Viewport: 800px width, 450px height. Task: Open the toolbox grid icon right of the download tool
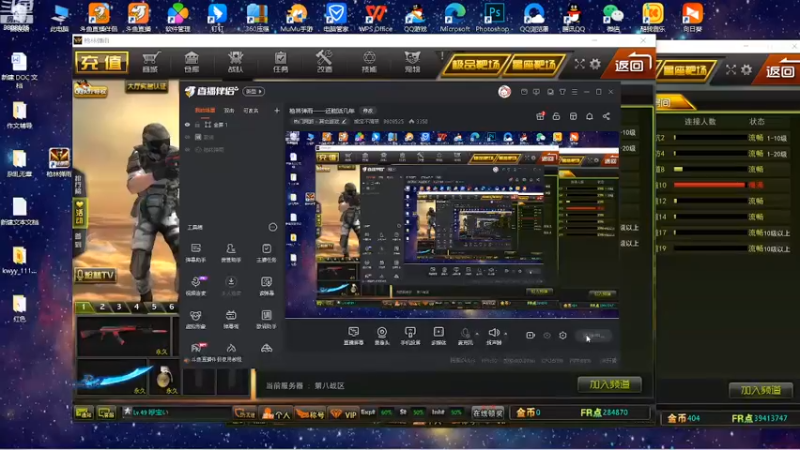266,286
